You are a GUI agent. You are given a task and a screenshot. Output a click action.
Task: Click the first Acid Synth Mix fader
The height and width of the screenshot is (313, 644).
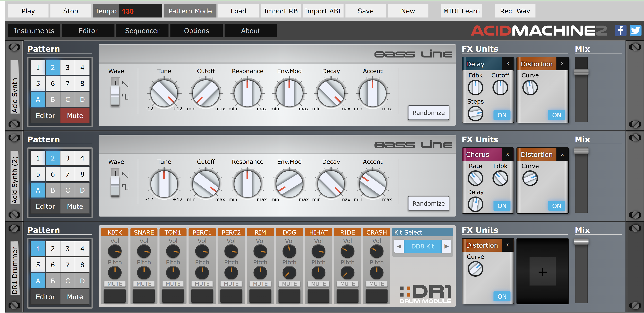click(x=581, y=73)
